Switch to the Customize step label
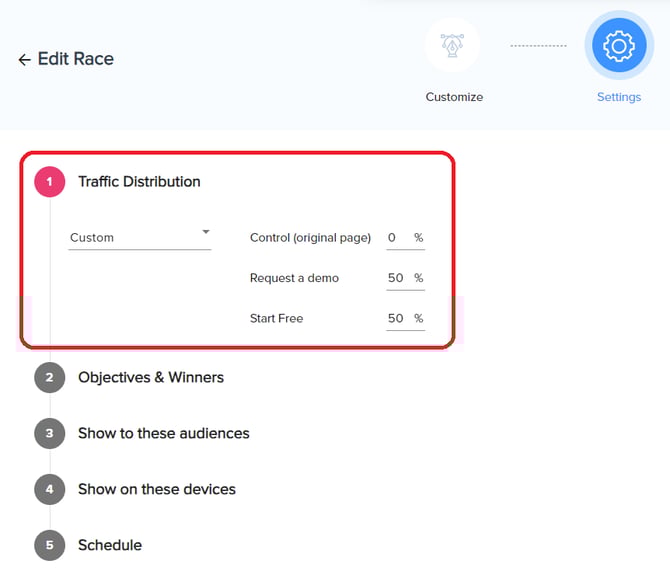 coord(454,97)
